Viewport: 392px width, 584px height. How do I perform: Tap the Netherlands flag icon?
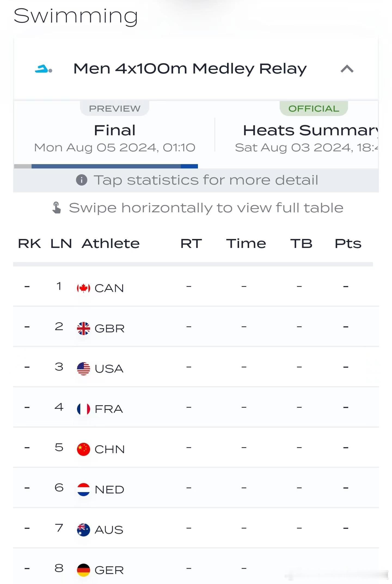[83, 489]
